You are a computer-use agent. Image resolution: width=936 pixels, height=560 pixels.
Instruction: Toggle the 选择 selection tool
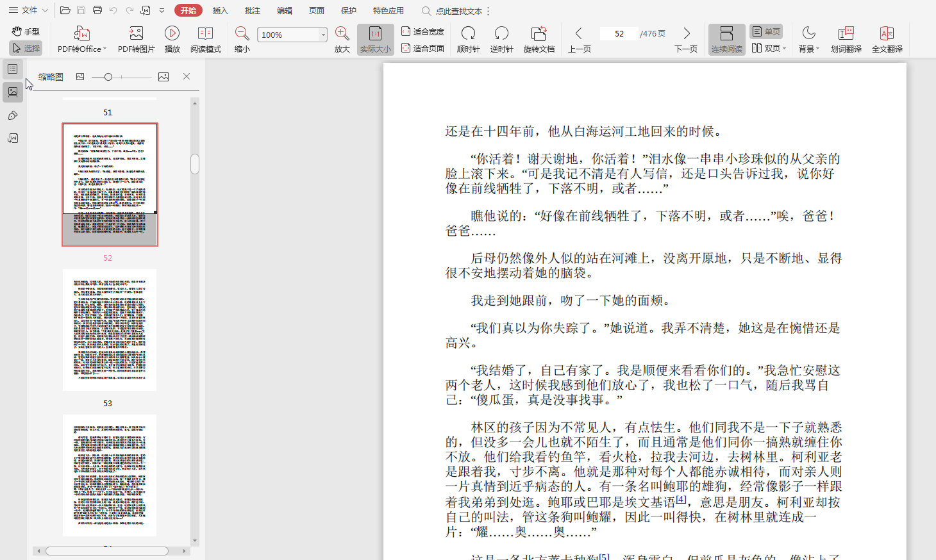pos(26,48)
